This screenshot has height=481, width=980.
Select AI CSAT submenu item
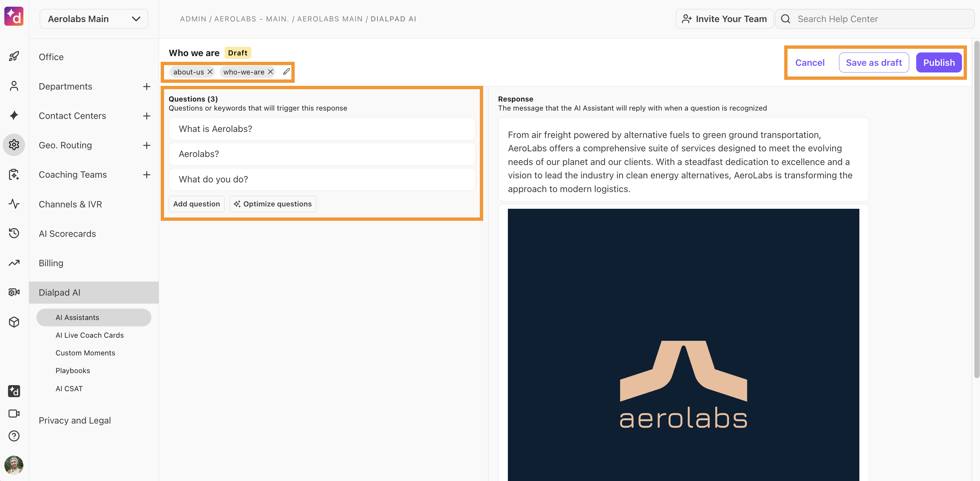tap(69, 388)
